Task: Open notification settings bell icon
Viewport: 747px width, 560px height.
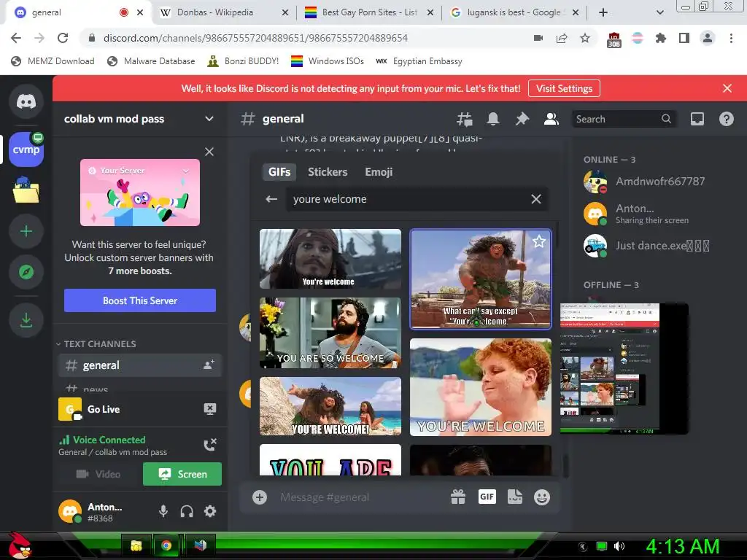Action: [493, 119]
